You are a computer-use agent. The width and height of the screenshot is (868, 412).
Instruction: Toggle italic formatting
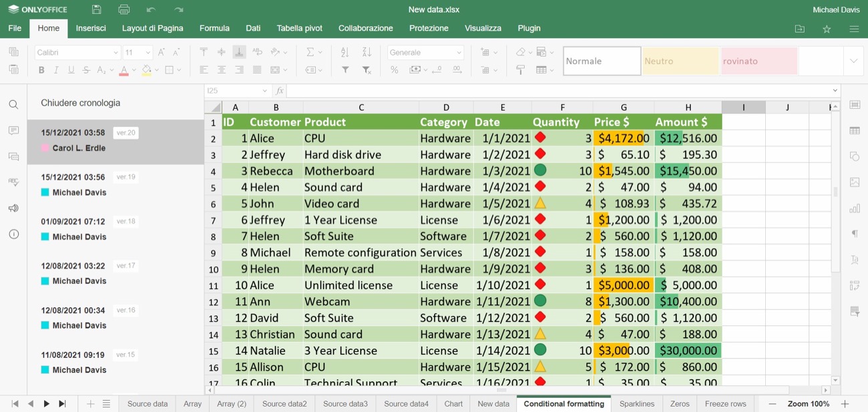(56, 70)
